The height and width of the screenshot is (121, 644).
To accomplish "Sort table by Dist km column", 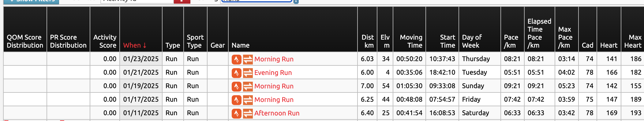I will click(x=368, y=41).
